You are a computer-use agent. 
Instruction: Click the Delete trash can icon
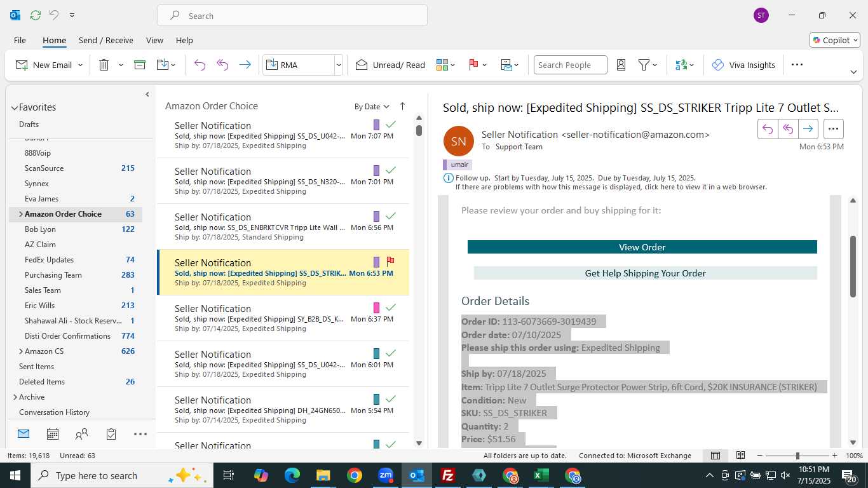click(104, 65)
